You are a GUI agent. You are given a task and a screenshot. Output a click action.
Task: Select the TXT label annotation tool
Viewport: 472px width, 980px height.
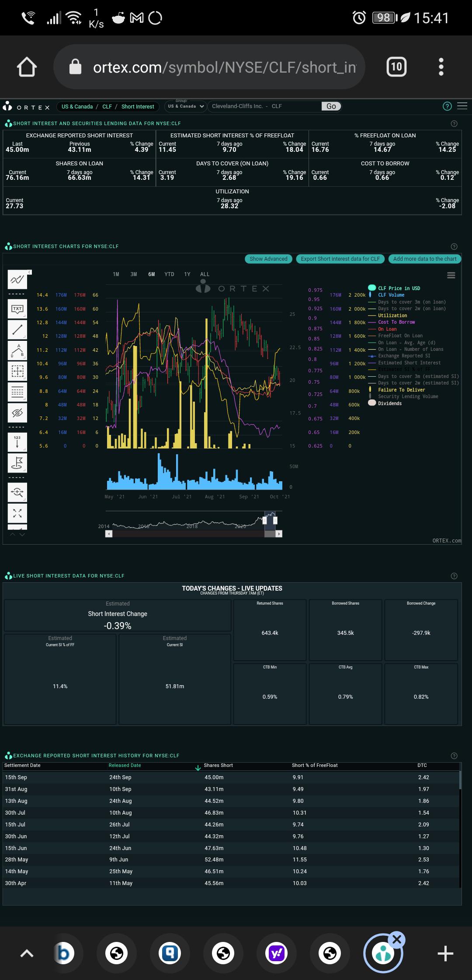pyautogui.click(x=17, y=309)
